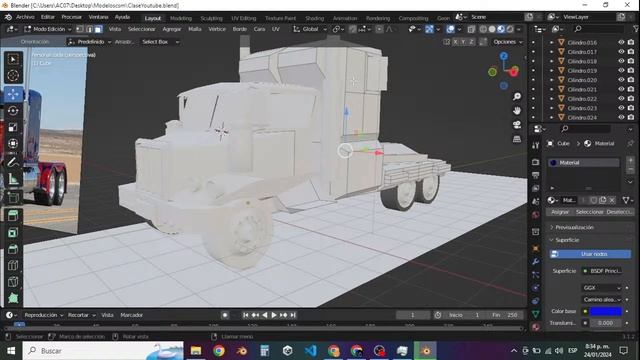
Task: Toggle camera view icon in viewport
Action: 517,125
